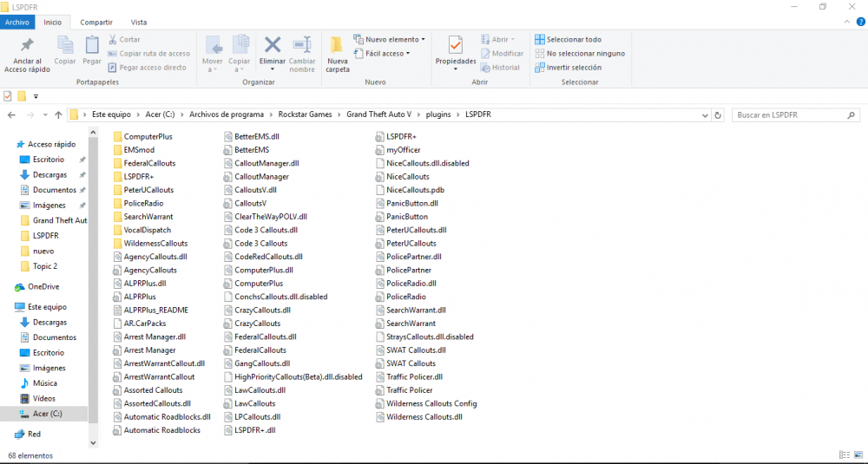Click the navigation pane scroll up arrow
868x464 pixels.
click(93, 133)
